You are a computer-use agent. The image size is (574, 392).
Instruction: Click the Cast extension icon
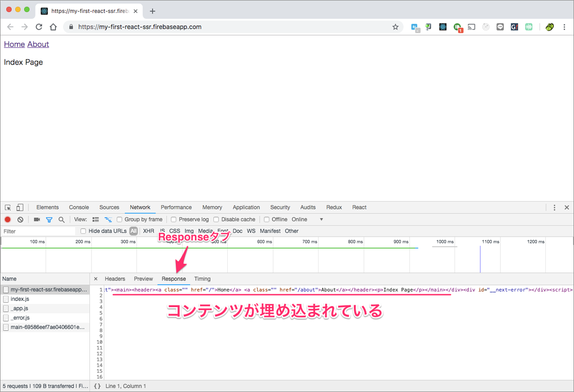472,27
